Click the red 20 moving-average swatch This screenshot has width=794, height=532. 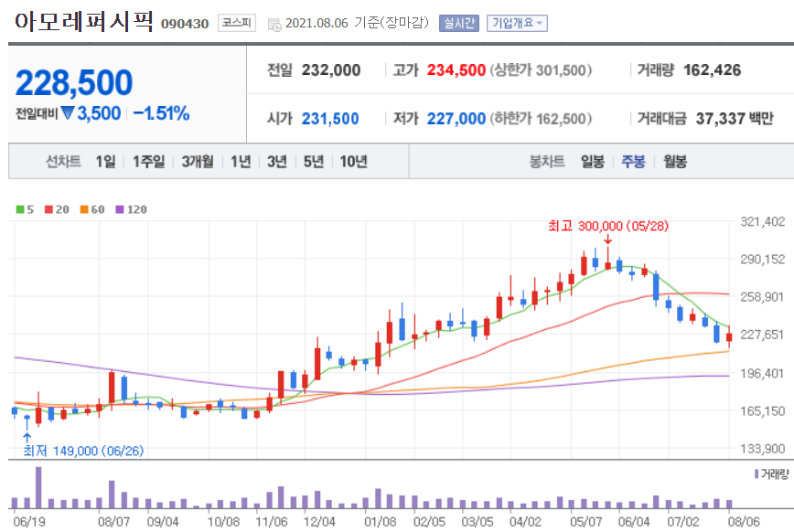[48, 209]
